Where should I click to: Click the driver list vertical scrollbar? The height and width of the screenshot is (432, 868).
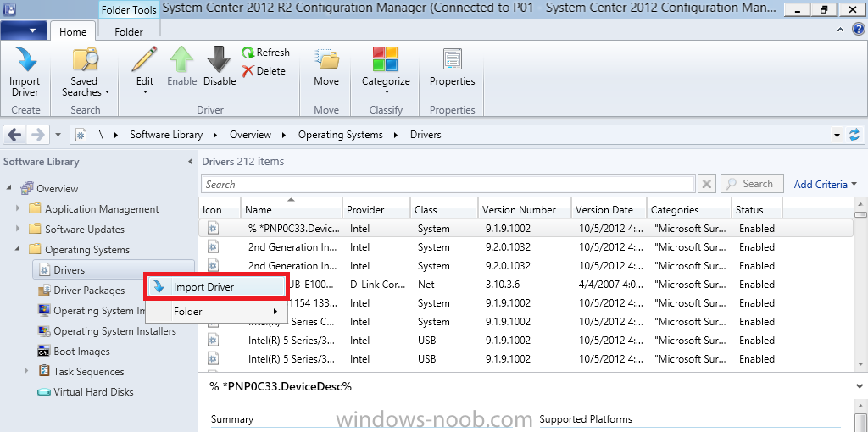click(x=861, y=286)
